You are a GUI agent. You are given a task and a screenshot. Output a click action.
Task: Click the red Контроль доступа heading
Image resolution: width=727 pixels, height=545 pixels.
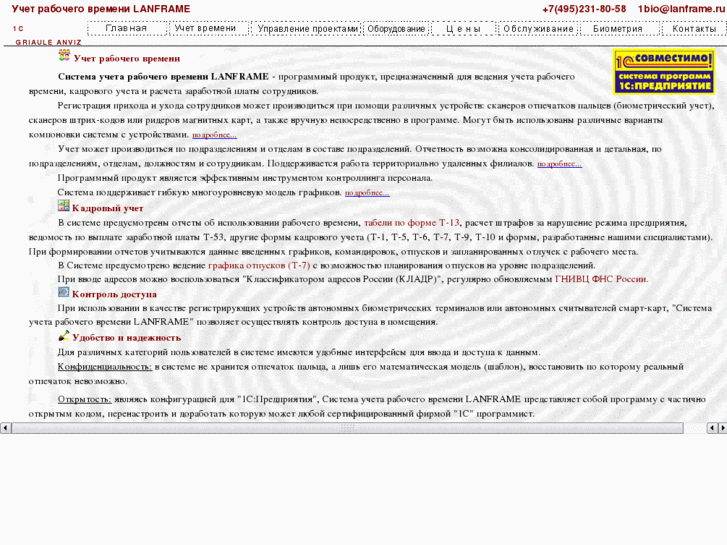[x=114, y=294]
